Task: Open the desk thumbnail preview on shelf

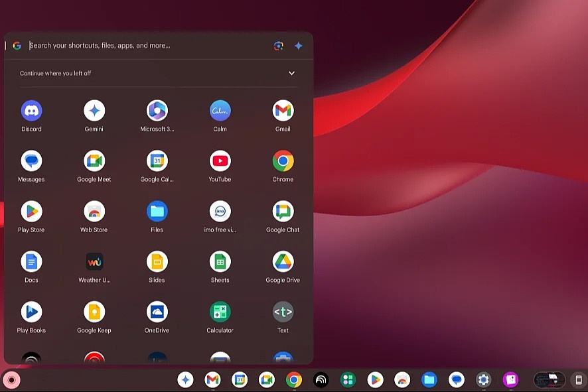Action: pos(550,380)
